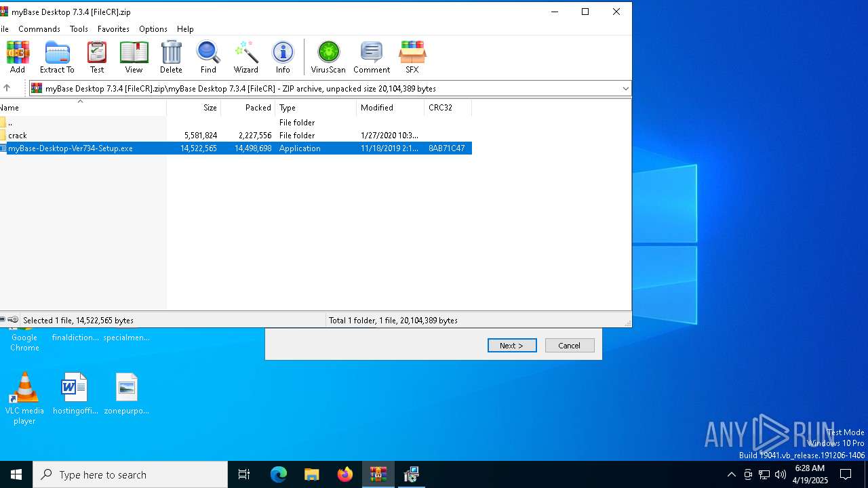Create SFX archive

[412, 58]
